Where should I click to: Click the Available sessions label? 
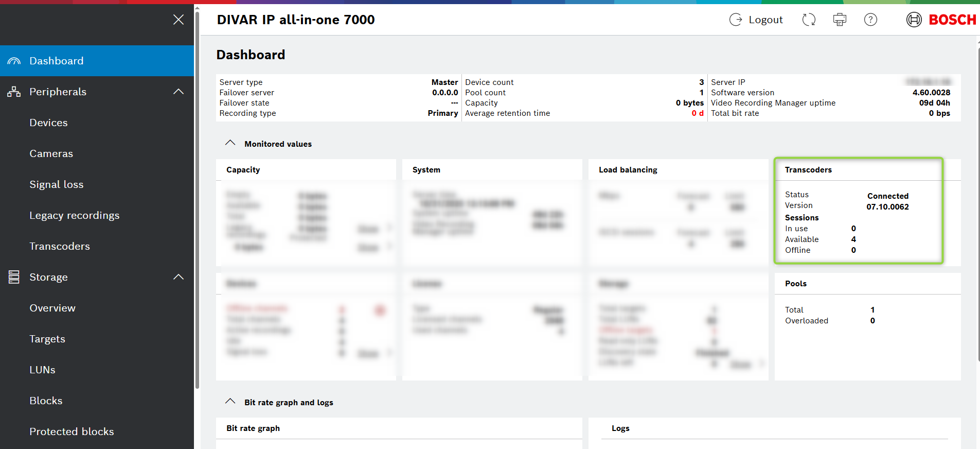[x=801, y=239]
